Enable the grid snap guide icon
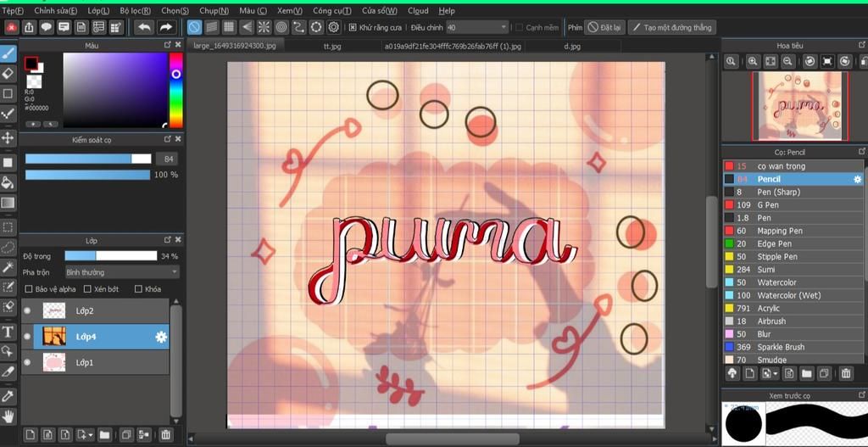 [229, 27]
